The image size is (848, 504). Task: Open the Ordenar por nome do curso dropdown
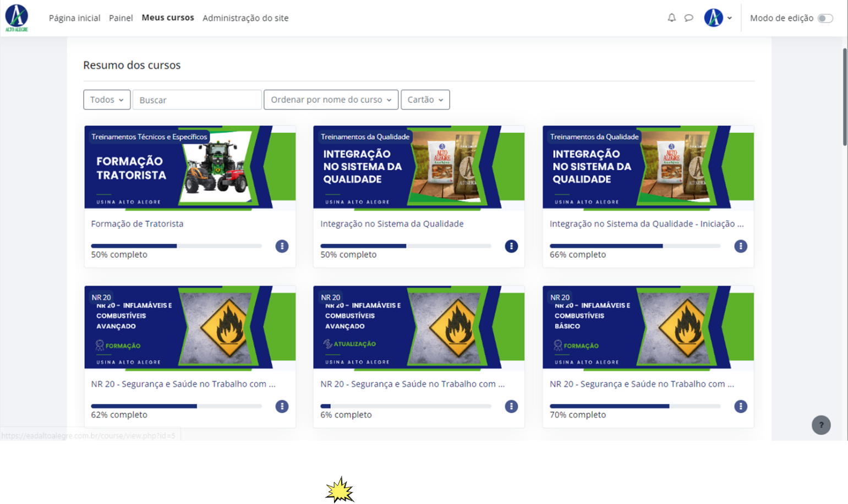pos(331,100)
